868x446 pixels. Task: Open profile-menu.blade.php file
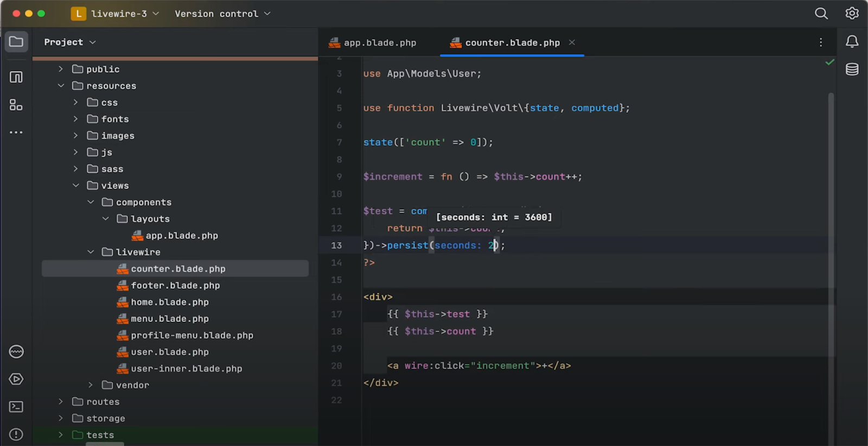point(185,335)
